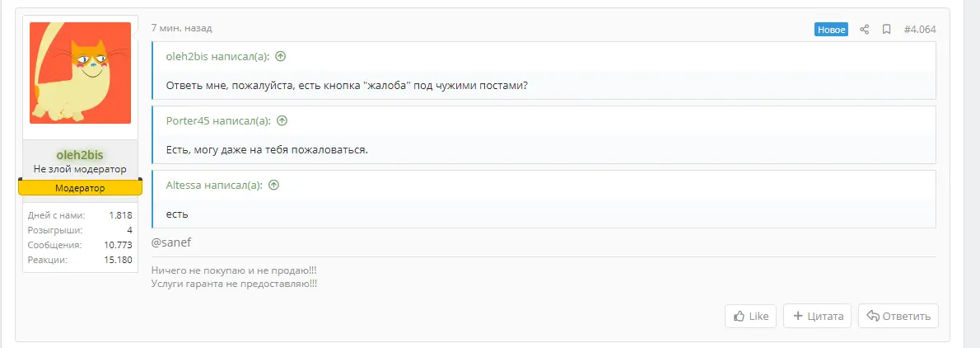980x348 pixels.
Task: Click the Сообщения count 10.773
Action: click(x=118, y=245)
